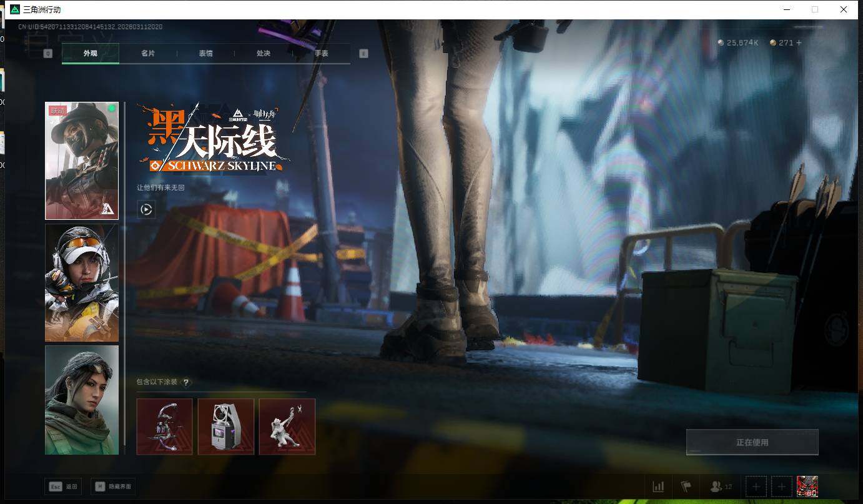Click the first plus squad slot
Viewport: 863px width, 504px height.
[756, 487]
